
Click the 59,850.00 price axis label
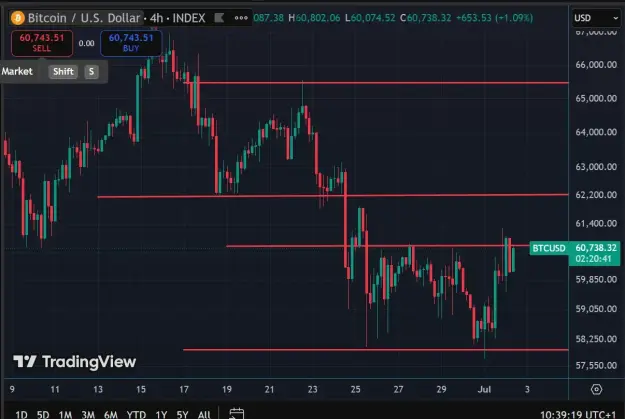point(596,279)
